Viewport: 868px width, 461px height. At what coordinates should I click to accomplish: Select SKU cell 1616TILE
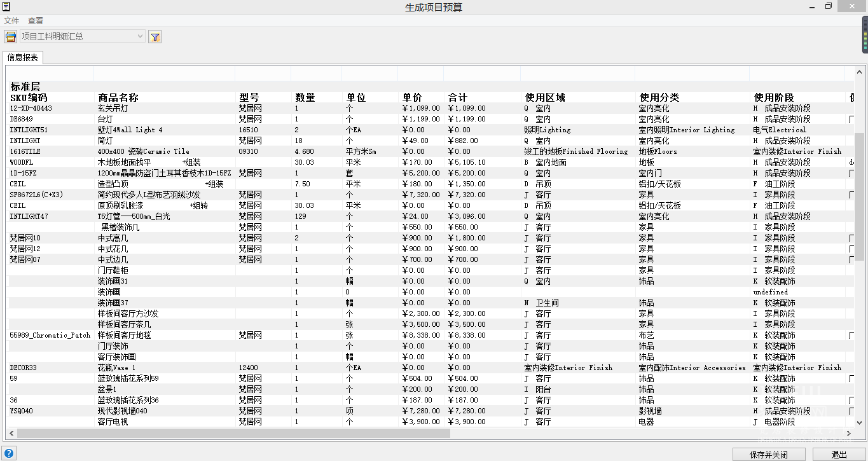tap(25, 151)
